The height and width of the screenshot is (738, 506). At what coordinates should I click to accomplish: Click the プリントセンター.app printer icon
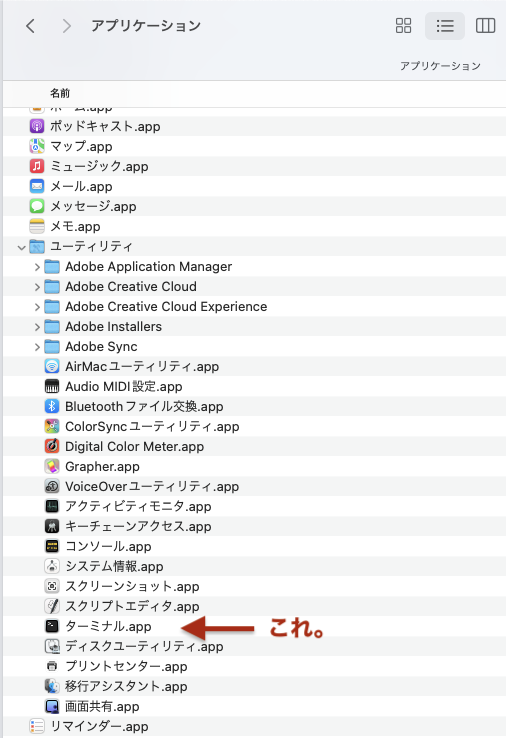pos(52,666)
